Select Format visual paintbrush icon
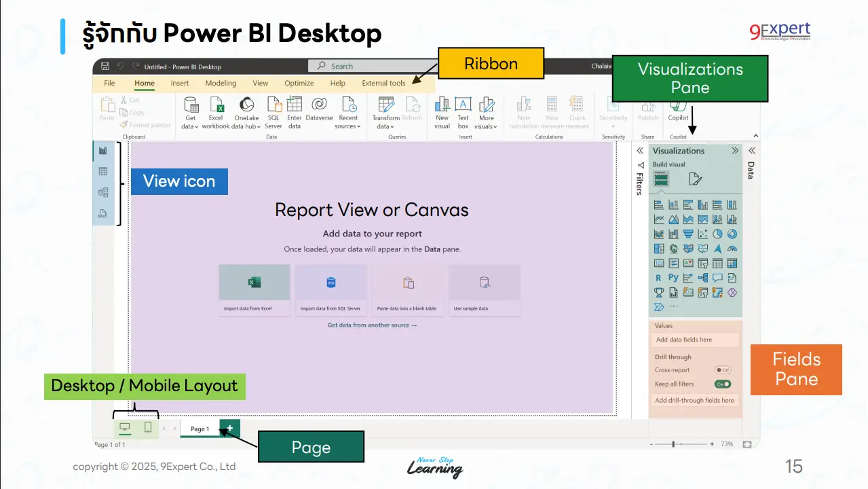The image size is (868, 489). click(x=695, y=179)
